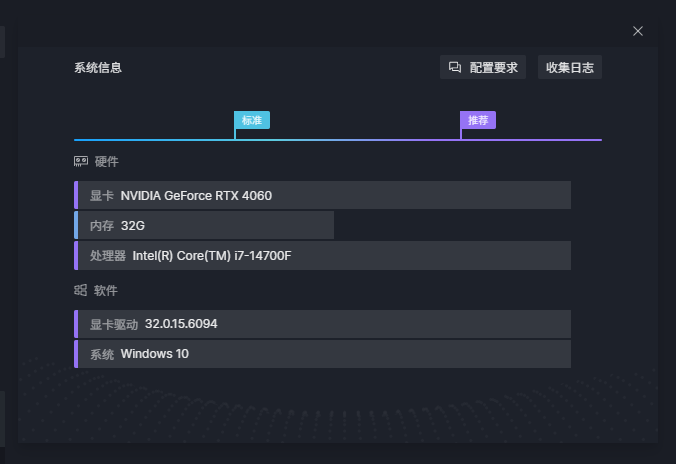Click the hardware 硬件 section icon
Image resolution: width=676 pixels, height=464 pixels.
[81, 162]
